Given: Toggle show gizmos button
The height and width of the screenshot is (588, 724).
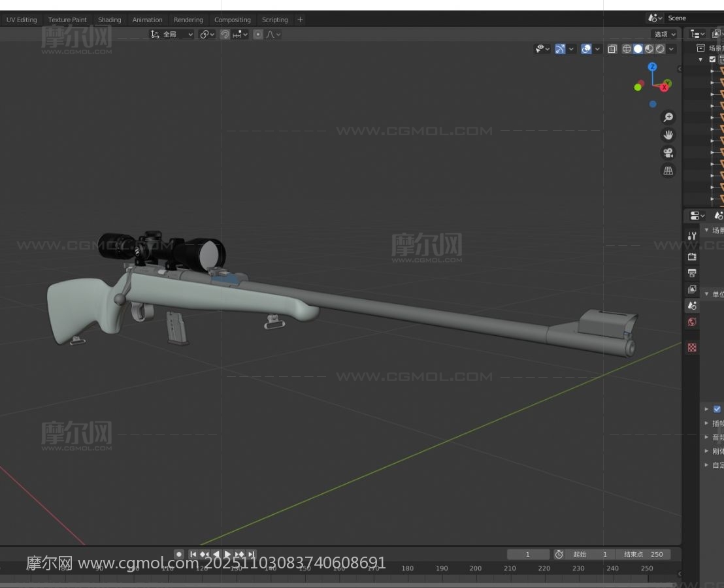Looking at the screenshot, I should pyautogui.click(x=560, y=49).
